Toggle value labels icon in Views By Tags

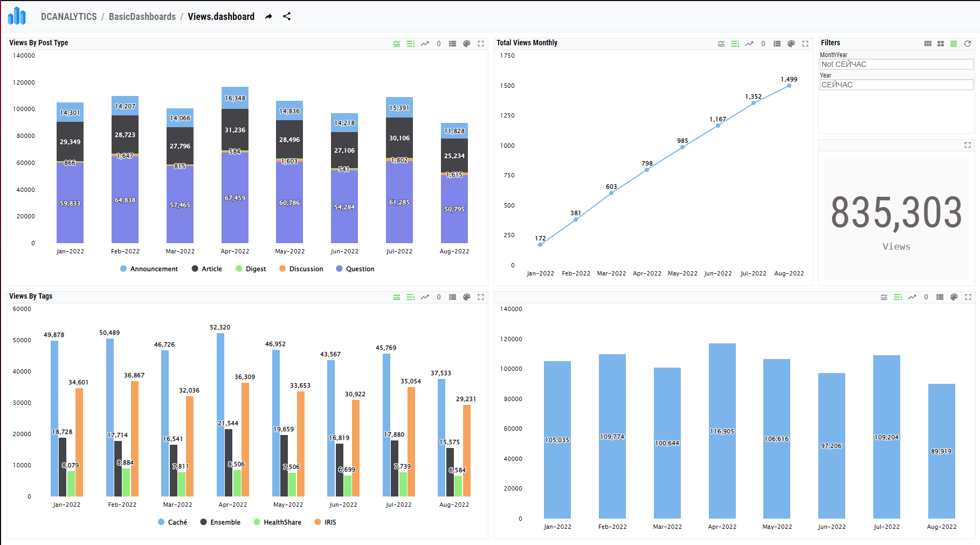(x=411, y=297)
